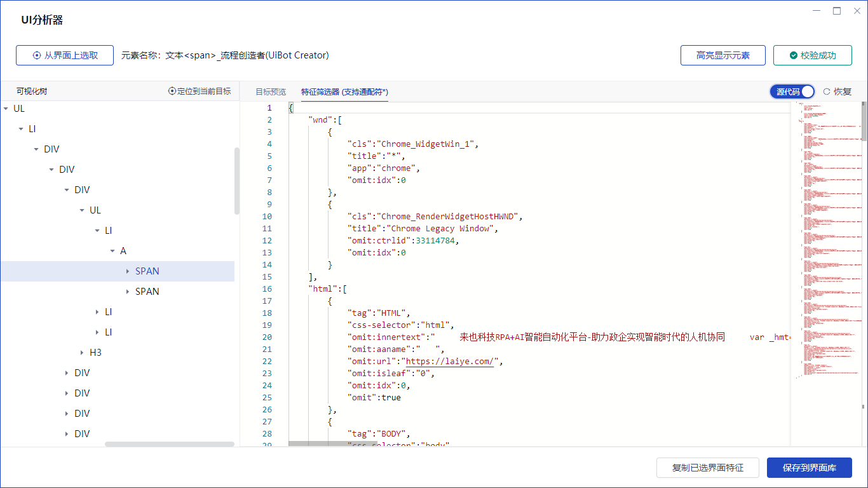Expand the highlighted SPAN node arrow
Viewport: 868px width, 488px height.
[128, 271]
